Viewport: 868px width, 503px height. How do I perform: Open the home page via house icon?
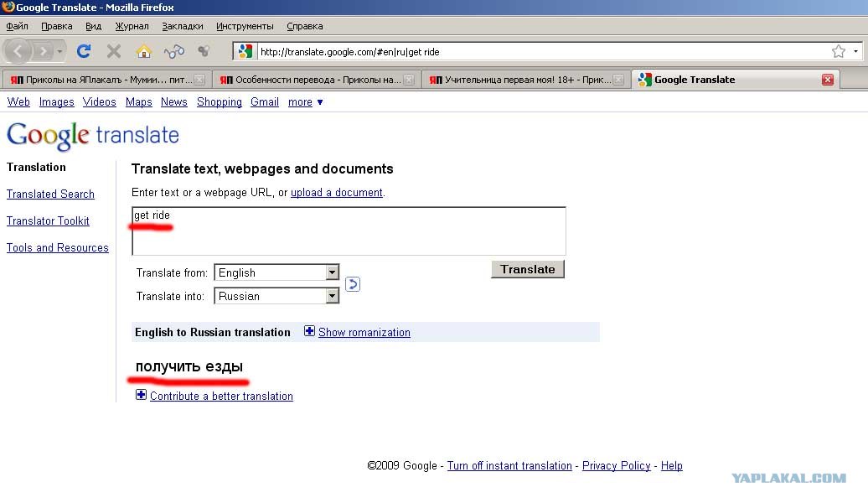tap(144, 51)
